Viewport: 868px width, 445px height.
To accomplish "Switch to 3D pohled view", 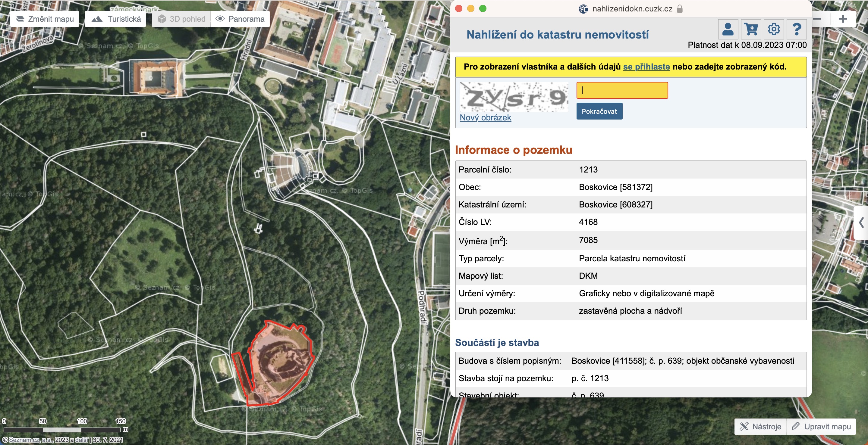I will tap(182, 19).
